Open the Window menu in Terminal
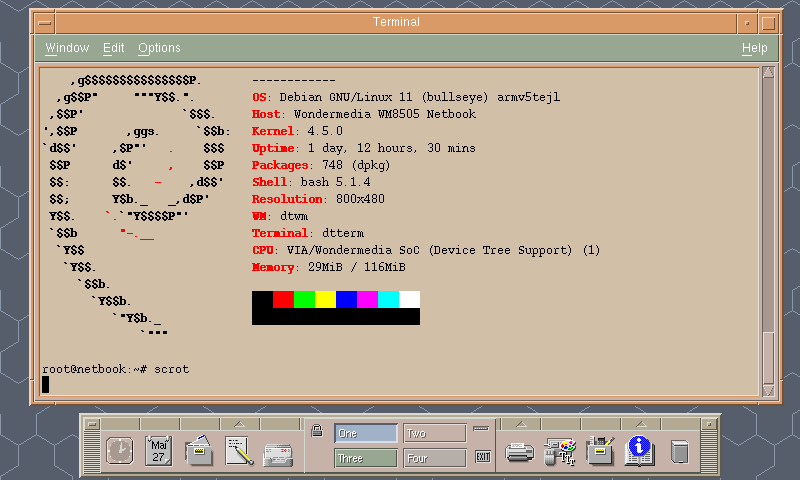 coord(67,48)
